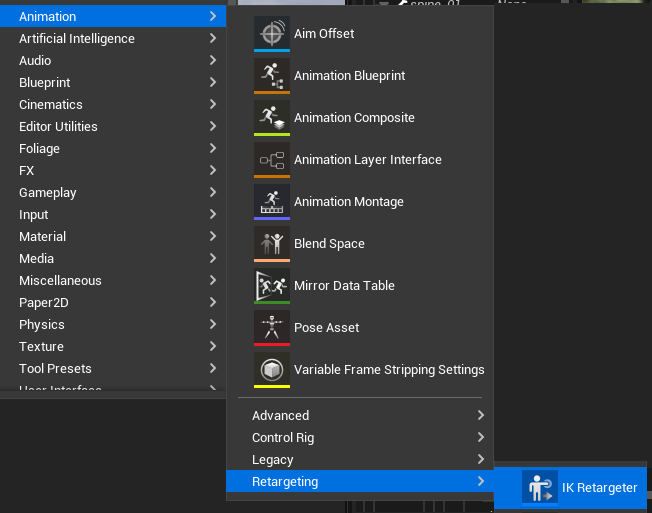Open the Audio category
This screenshot has width=652, height=513.
(113, 60)
